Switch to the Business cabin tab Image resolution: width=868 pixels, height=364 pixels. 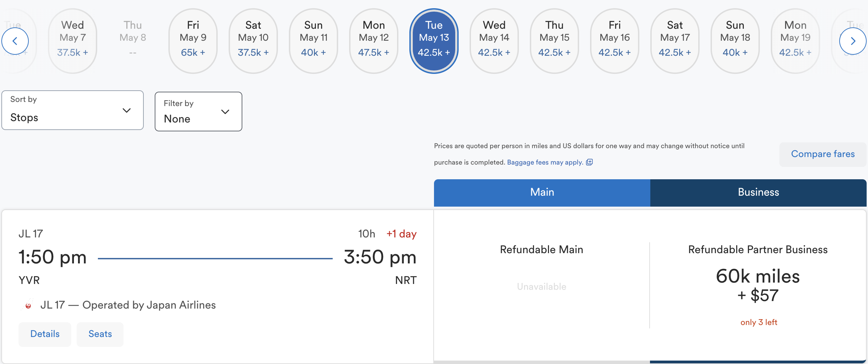(758, 193)
